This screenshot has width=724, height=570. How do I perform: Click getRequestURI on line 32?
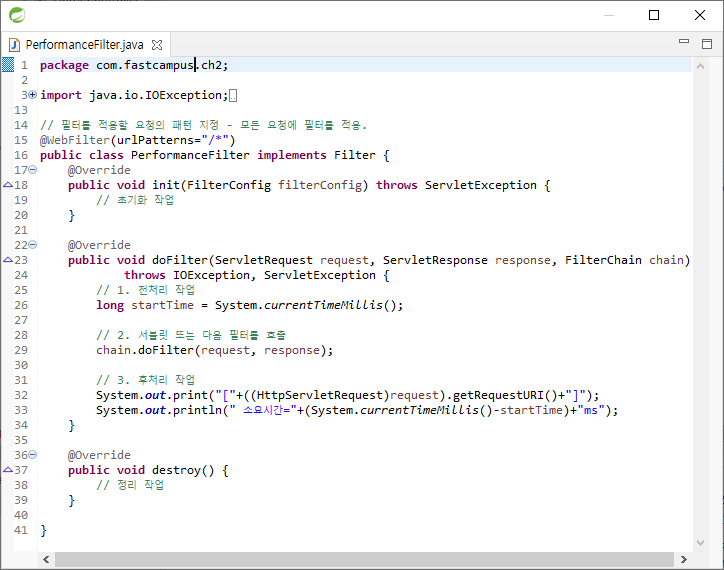coord(498,395)
